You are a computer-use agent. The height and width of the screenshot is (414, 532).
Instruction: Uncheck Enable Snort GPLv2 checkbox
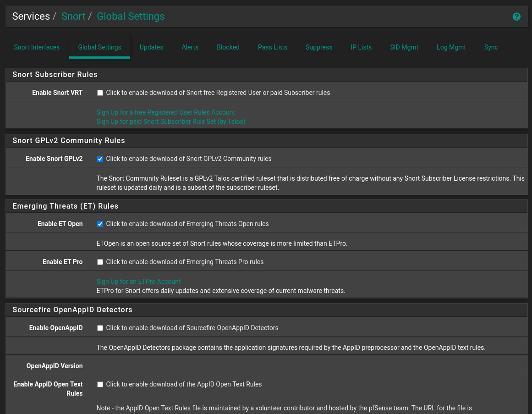(100, 159)
